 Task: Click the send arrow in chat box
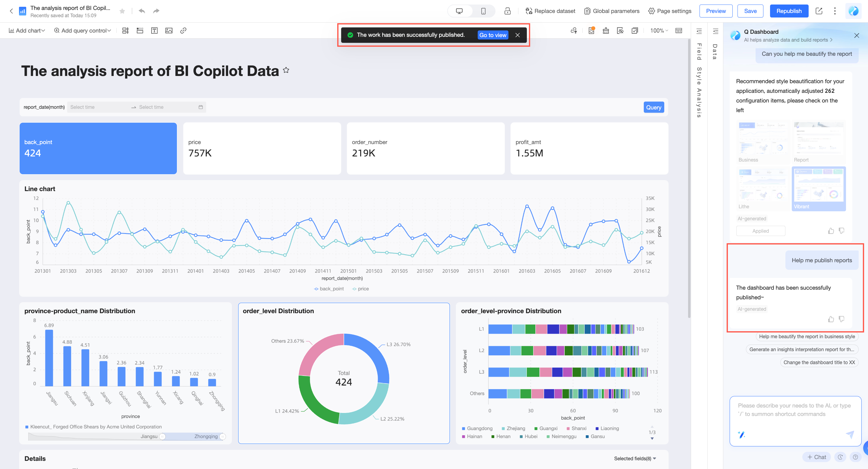pos(850,434)
